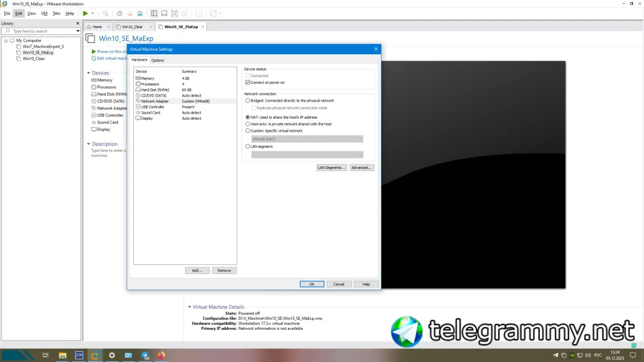Toggle Connect at power on checkbox

[x=248, y=82]
